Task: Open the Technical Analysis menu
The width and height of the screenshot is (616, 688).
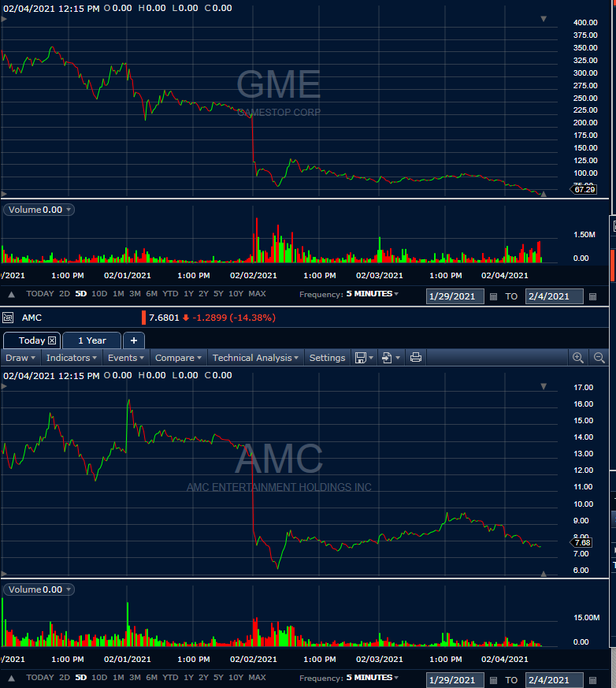Action: click(255, 358)
